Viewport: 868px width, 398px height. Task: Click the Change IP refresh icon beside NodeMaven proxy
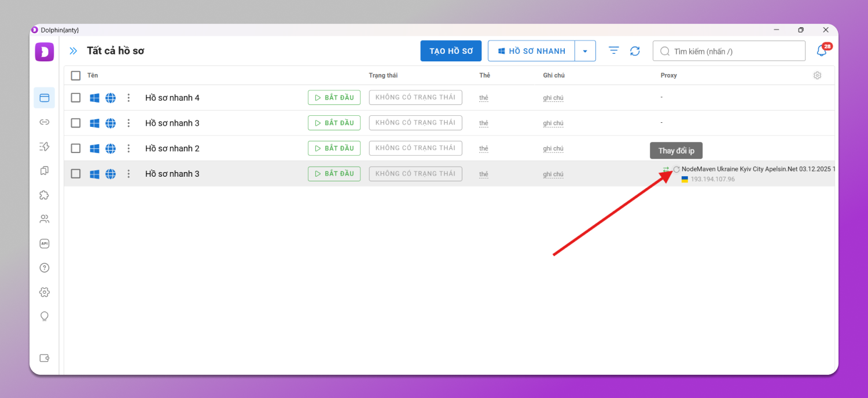click(676, 169)
